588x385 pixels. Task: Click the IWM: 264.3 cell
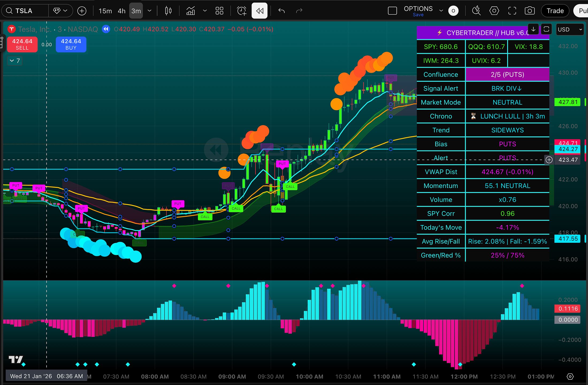coord(441,61)
